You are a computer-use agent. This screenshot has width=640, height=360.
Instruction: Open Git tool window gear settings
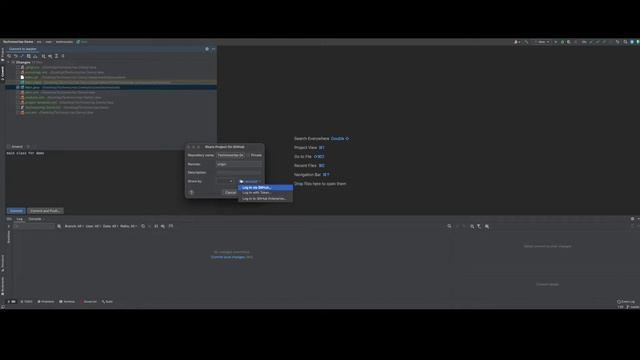tap(632, 219)
